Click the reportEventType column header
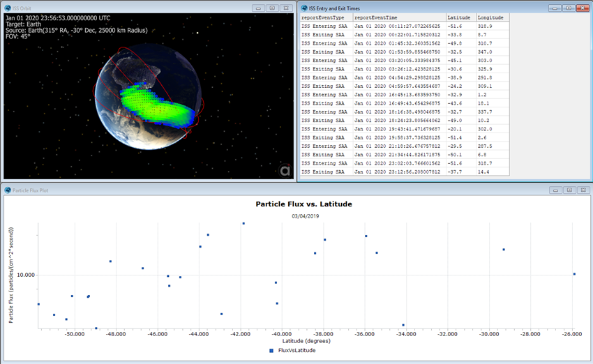The image size is (593, 364). tap(326, 17)
